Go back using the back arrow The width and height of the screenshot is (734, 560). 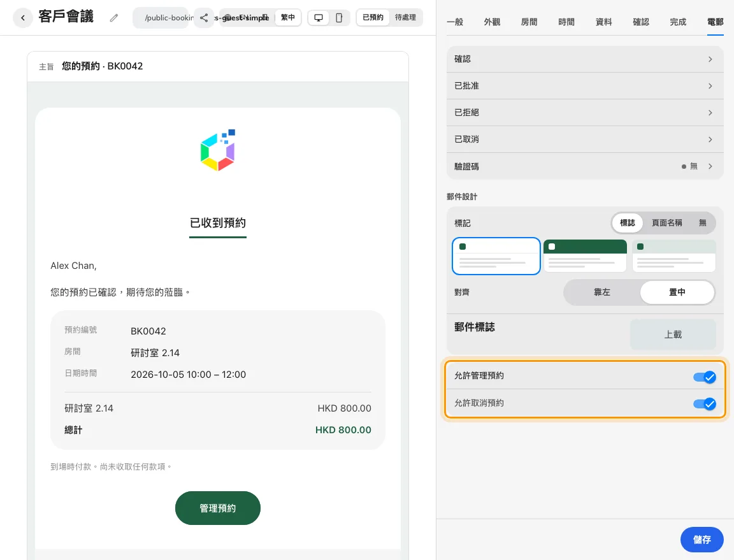22,18
